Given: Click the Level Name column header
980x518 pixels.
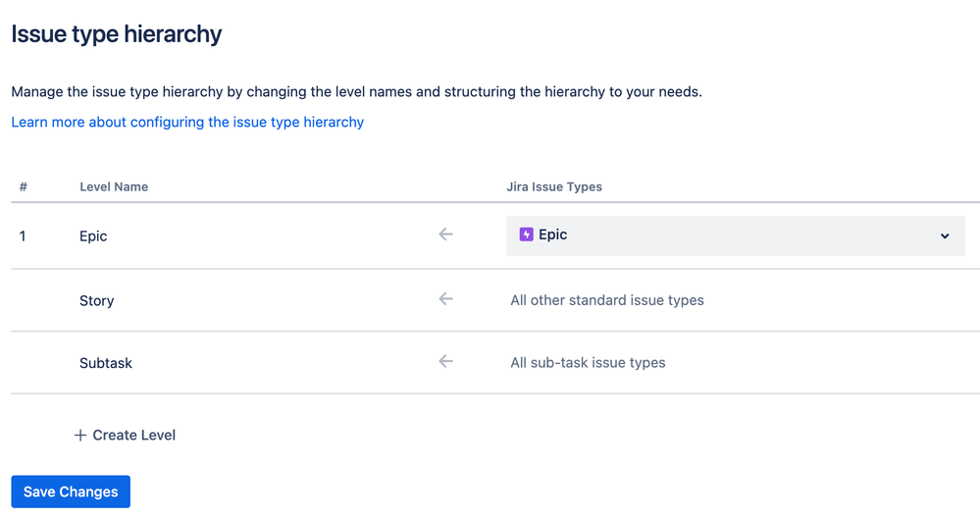Looking at the screenshot, I should [114, 186].
